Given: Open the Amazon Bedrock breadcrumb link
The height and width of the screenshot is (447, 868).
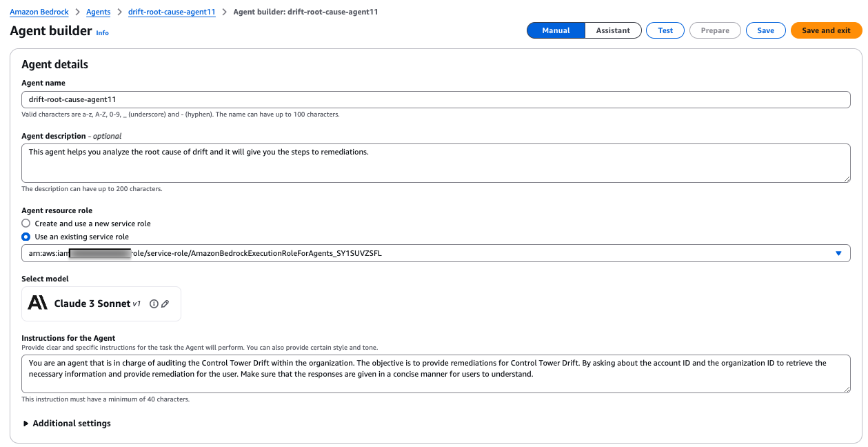Looking at the screenshot, I should pyautogui.click(x=39, y=12).
